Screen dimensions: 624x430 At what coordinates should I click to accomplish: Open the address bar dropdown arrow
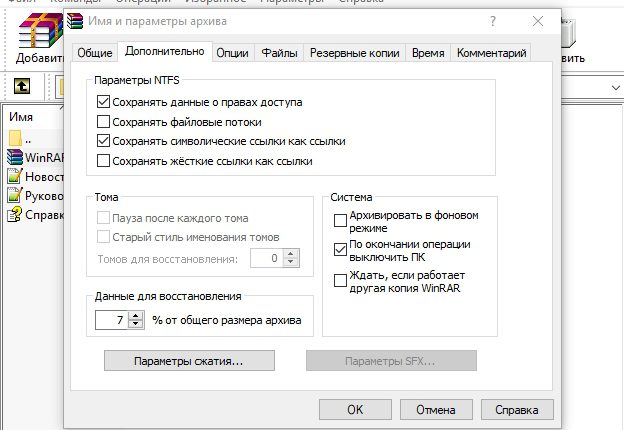click(616, 87)
